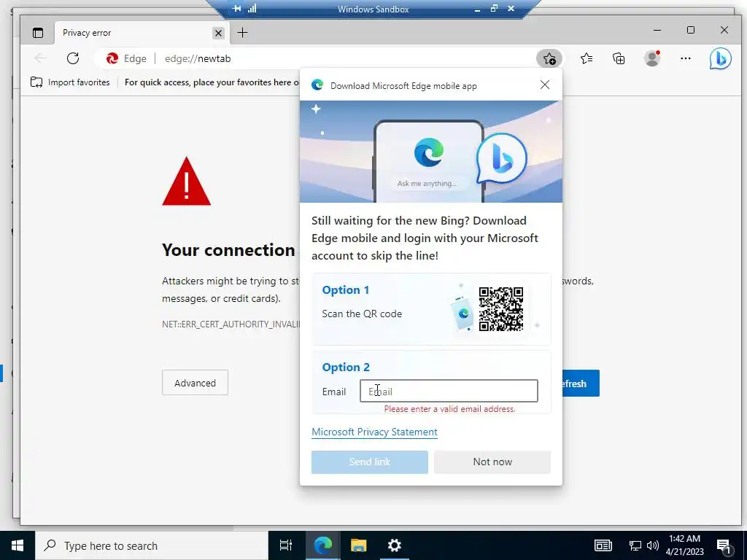The height and width of the screenshot is (560, 747).
Task: Click 'Option 1' heading text
Action: pos(345,290)
